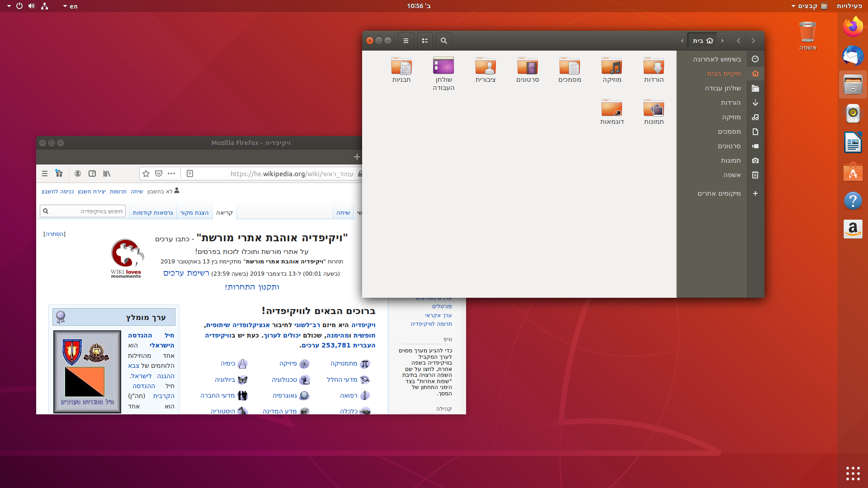Open the Nautilus hamburger menu
This screenshot has width=868, height=488.
pyautogui.click(x=406, y=40)
